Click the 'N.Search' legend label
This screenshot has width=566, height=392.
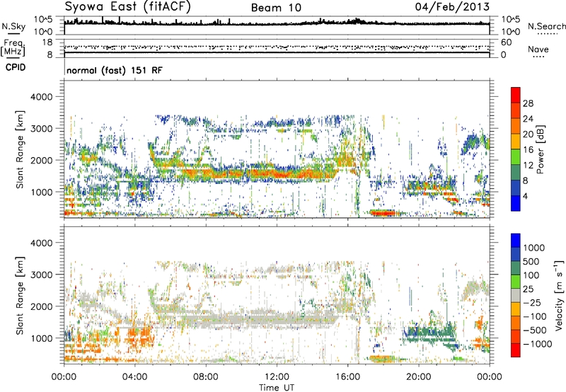click(x=547, y=26)
